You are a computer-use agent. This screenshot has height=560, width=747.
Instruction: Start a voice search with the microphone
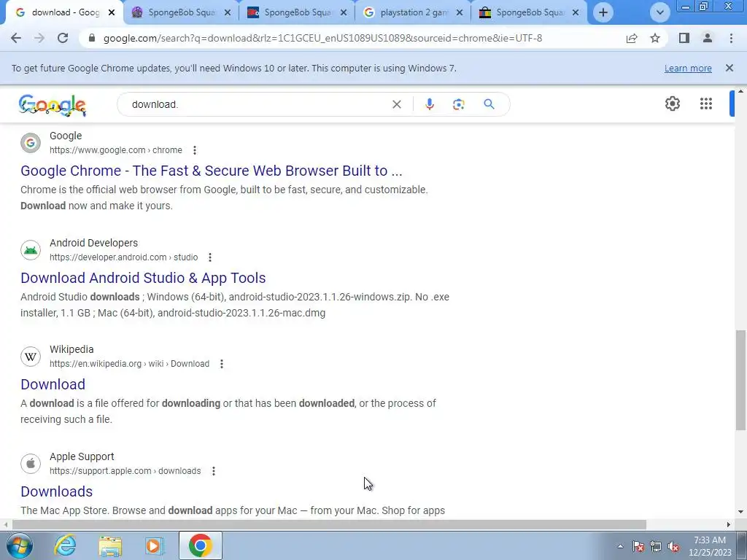(x=429, y=104)
